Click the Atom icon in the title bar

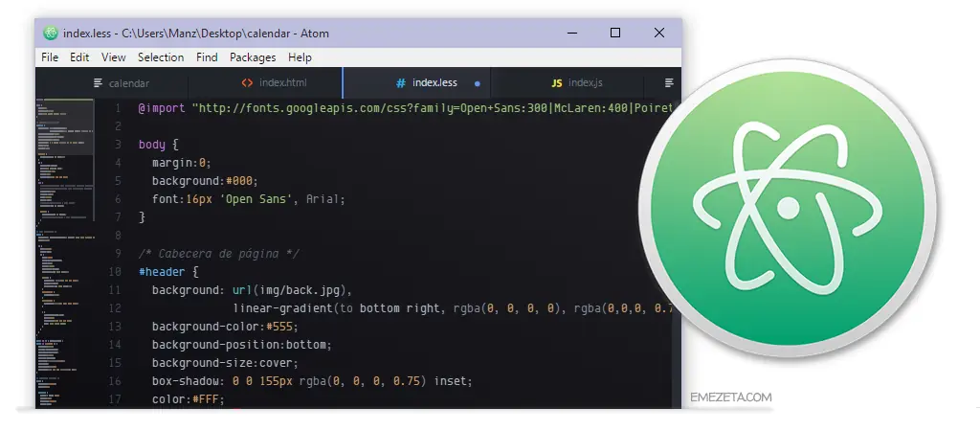point(50,34)
